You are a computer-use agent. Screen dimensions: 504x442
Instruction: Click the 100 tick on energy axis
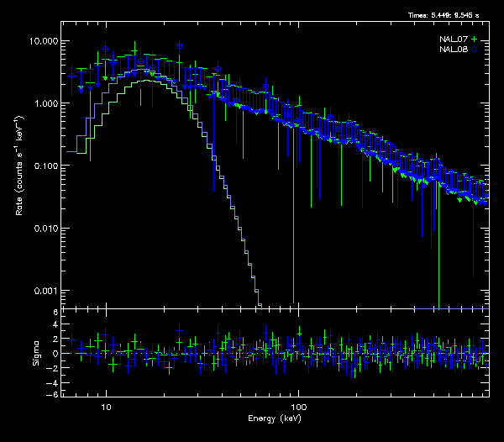(297, 405)
